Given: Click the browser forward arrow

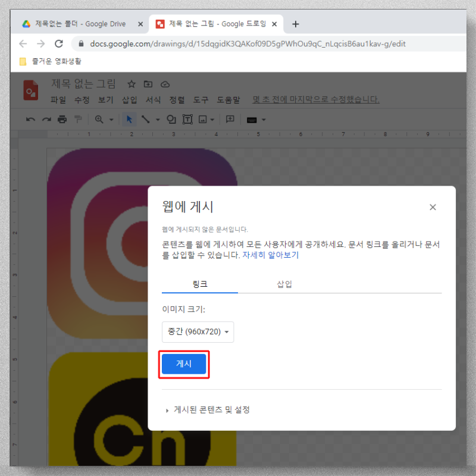Looking at the screenshot, I should coord(40,43).
